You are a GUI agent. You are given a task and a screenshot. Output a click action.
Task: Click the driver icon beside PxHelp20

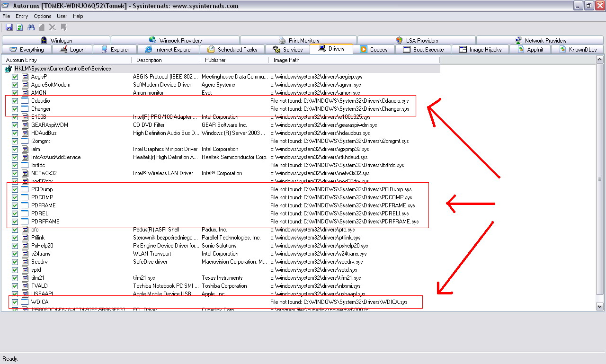25,246
